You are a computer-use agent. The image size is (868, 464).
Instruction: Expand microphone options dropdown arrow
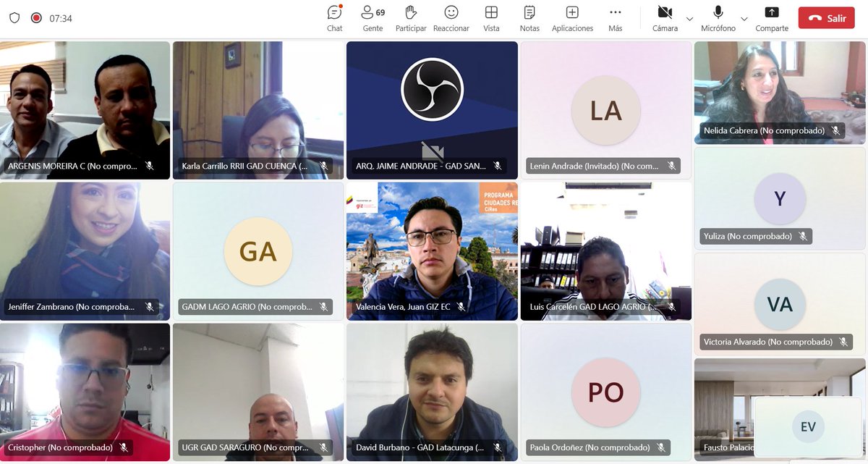744,19
